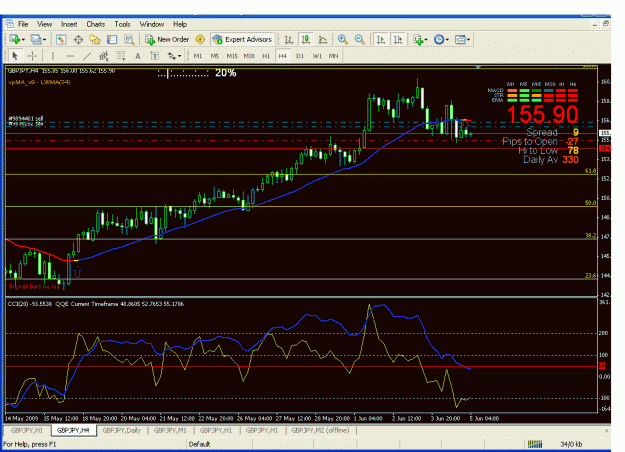This screenshot has height=452, width=625.
Task: Select the D1 timeframe button
Action: (x=300, y=56)
